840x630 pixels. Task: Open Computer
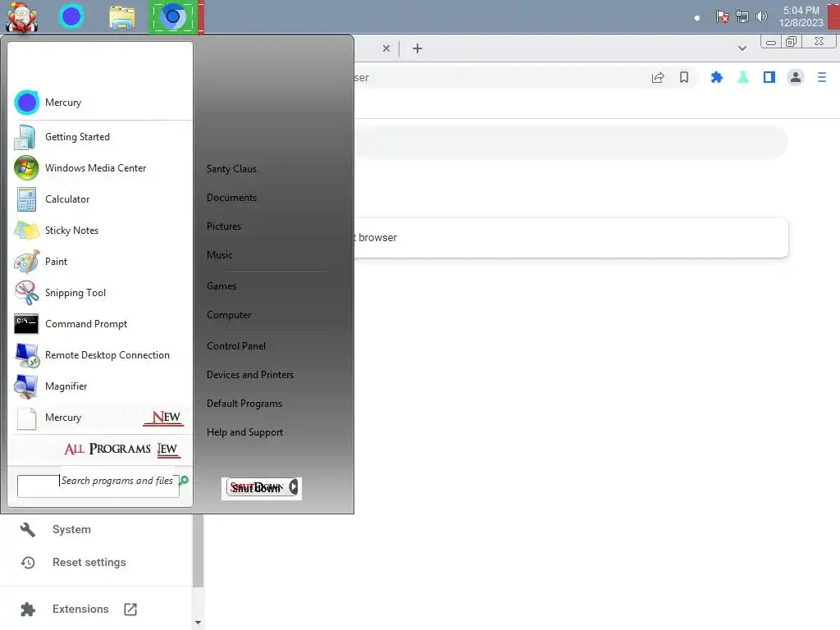[229, 315]
